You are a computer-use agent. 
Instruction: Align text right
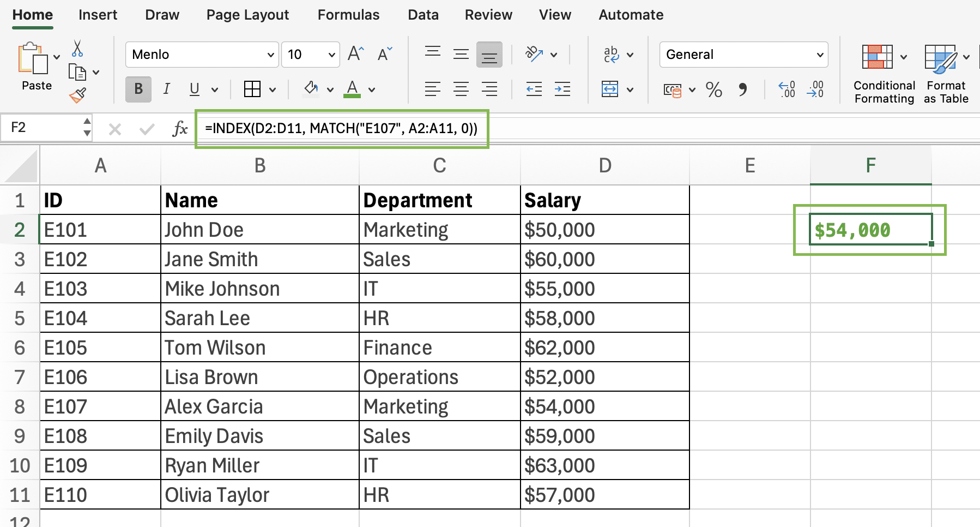489,89
